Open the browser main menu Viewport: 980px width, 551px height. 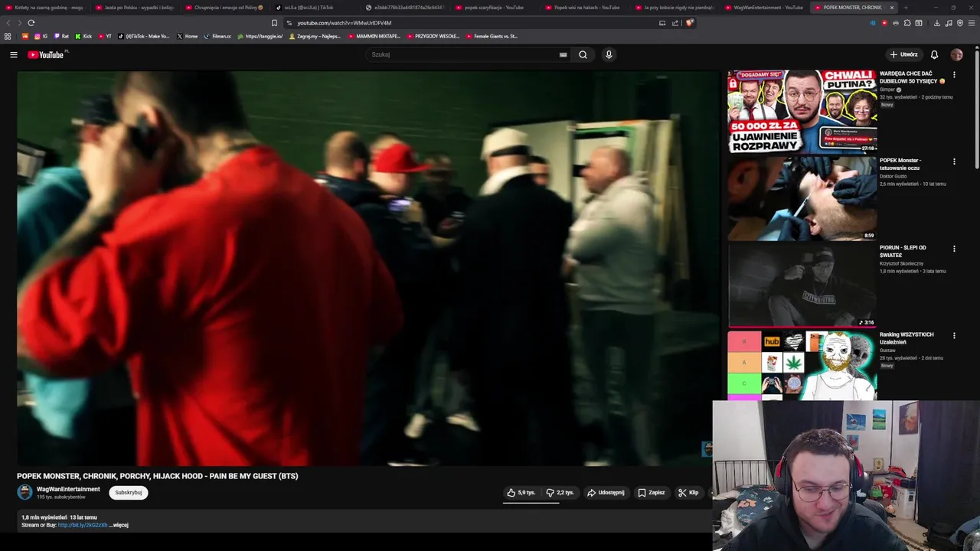tap(972, 23)
